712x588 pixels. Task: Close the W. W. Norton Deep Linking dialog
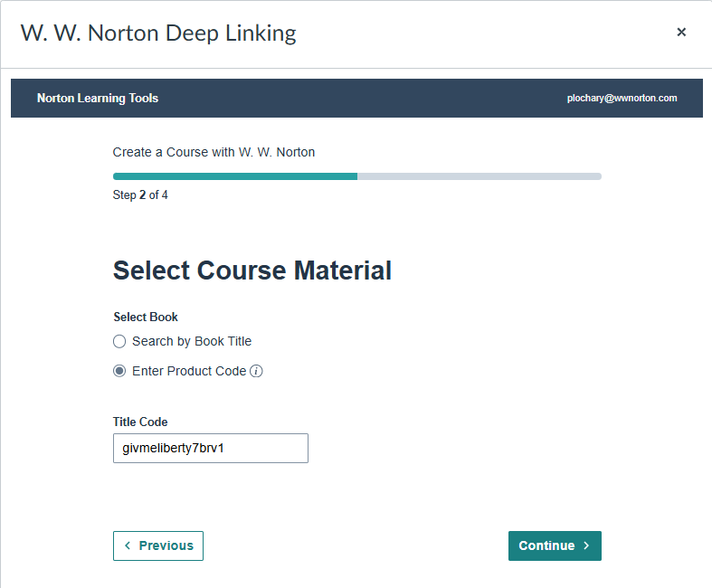tap(681, 33)
